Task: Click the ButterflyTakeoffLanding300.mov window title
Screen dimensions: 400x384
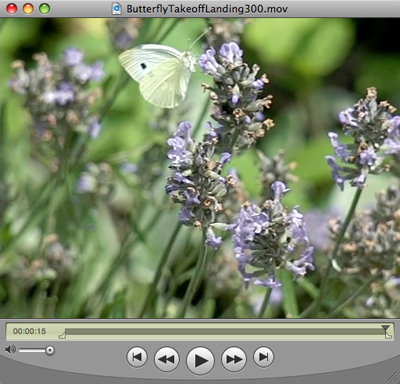Action: pyautogui.click(x=207, y=9)
